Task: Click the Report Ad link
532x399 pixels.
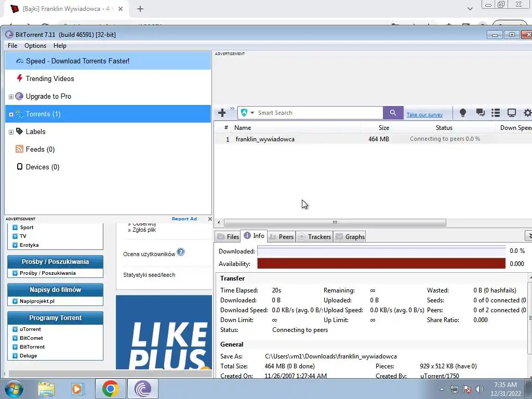Action: pos(184,219)
